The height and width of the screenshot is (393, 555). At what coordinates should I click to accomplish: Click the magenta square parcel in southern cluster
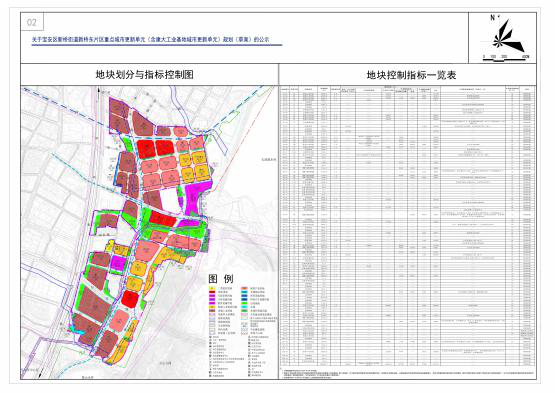coord(118,263)
